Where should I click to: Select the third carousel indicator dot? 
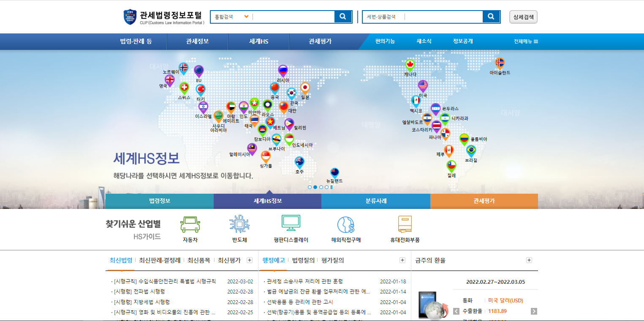click(x=321, y=187)
